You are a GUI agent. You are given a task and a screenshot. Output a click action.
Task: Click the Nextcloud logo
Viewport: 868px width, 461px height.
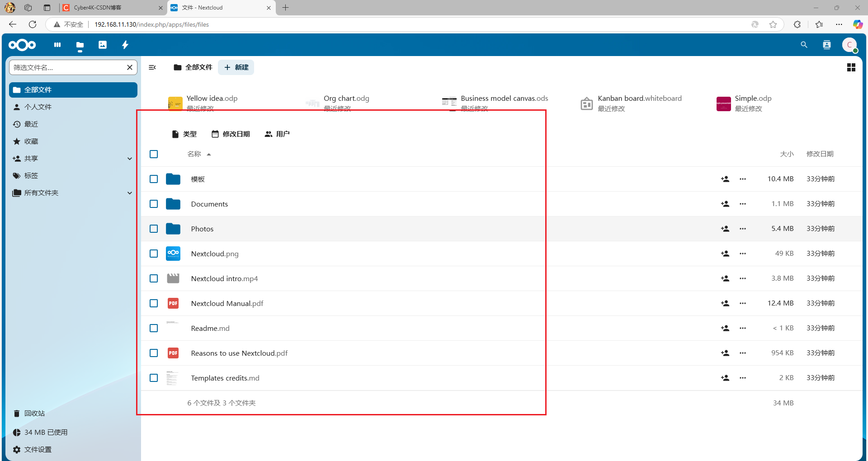22,45
